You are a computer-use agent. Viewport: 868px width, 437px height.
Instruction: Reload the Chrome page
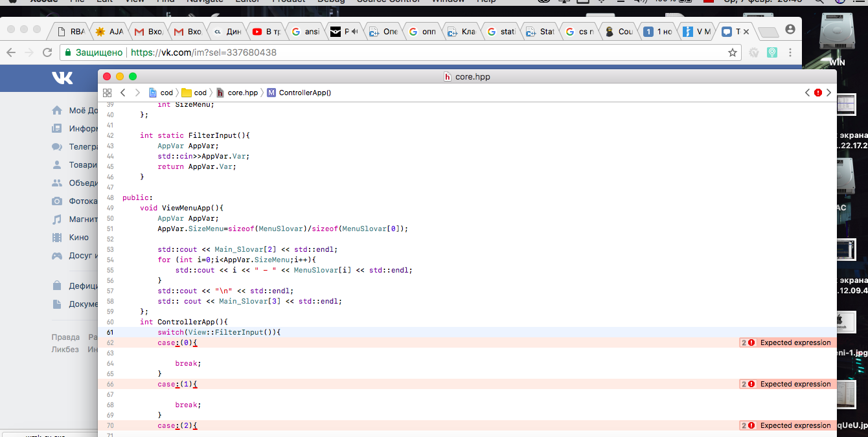pos(47,52)
